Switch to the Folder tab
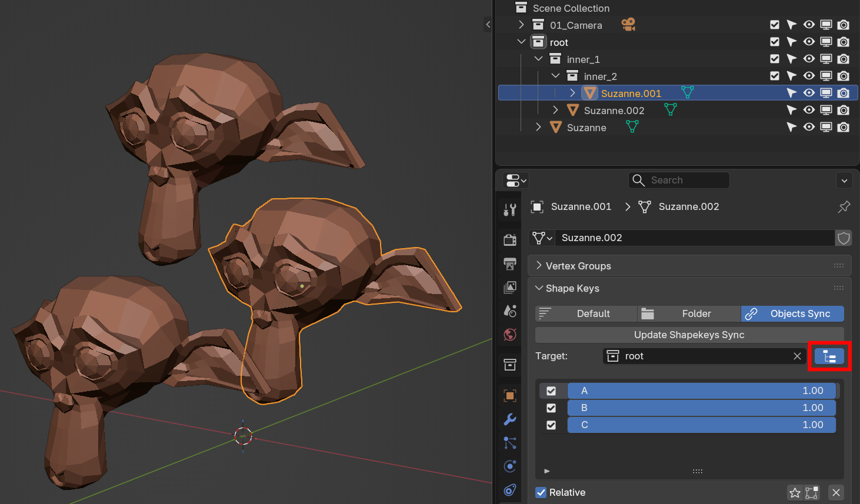860x504 pixels. 689,314
